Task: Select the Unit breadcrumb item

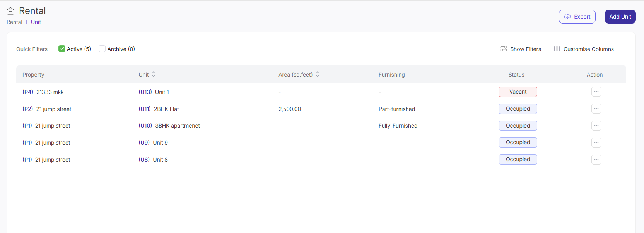Action: [x=36, y=22]
